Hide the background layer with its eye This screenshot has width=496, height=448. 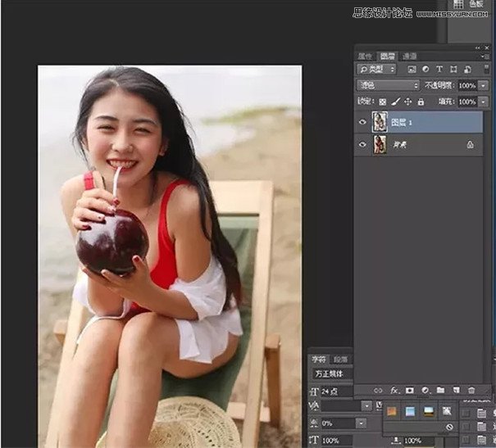click(x=362, y=145)
